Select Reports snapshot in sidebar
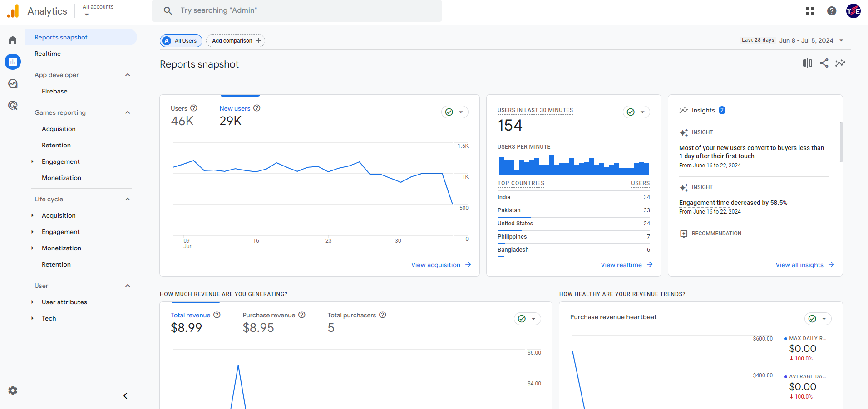This screenshot has height=409, width=868. tap(81, 37)
